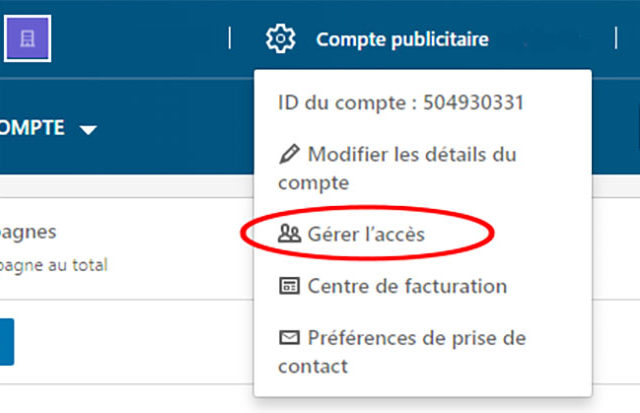Image resolution: width=640 pixels, height=413 pixels.
Task: Click the purple building account icon
Action: click(27, 39)
